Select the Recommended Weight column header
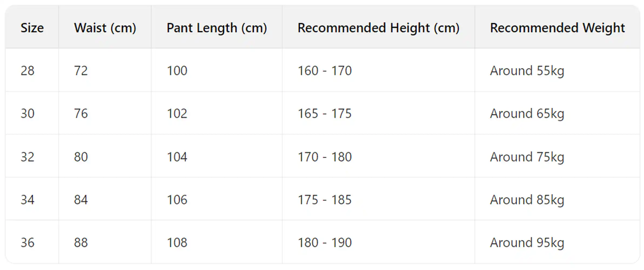 pyautogui.click(x=557, y=28)
